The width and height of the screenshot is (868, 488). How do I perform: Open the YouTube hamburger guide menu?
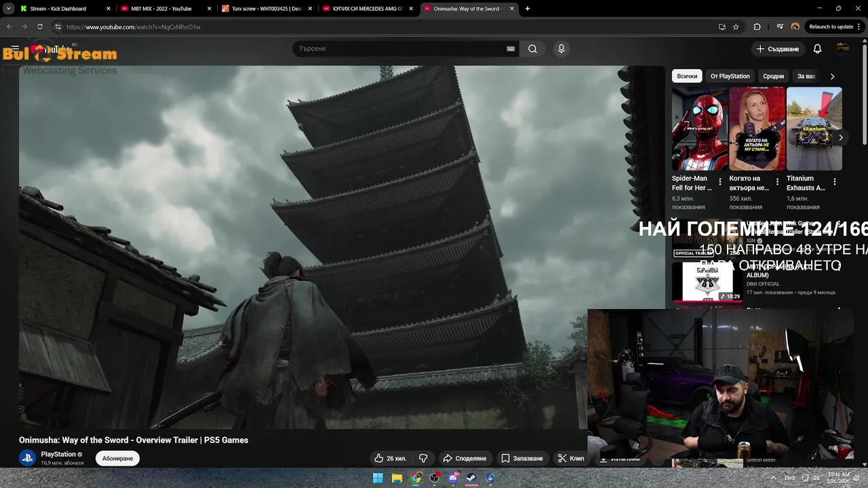[15, 49]
